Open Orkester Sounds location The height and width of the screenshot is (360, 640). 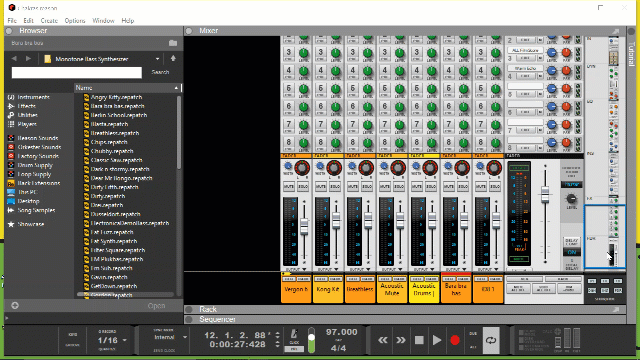pyautogui.click(x=39, y=147)
